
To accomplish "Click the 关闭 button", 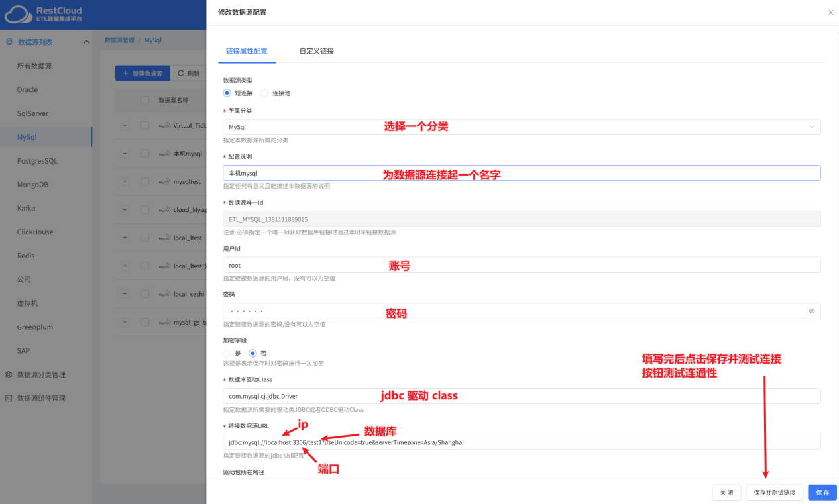I will [x=726, y=493].
